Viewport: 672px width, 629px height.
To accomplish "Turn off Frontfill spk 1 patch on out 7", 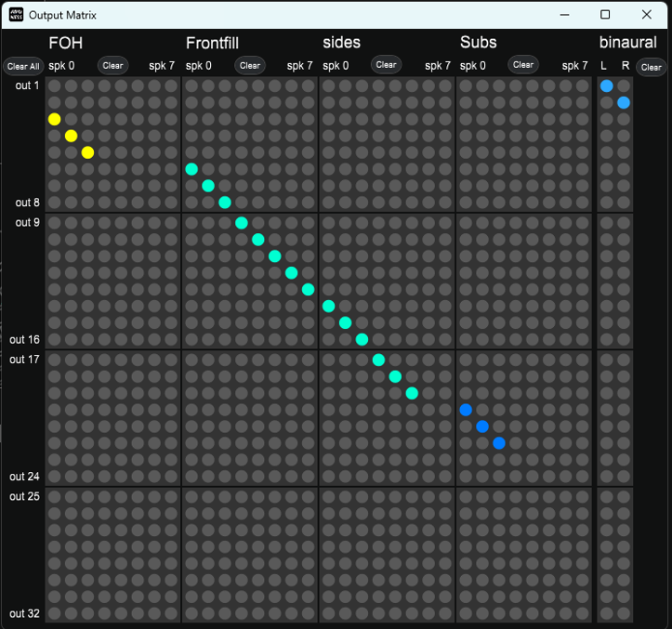I will point(208,186).
